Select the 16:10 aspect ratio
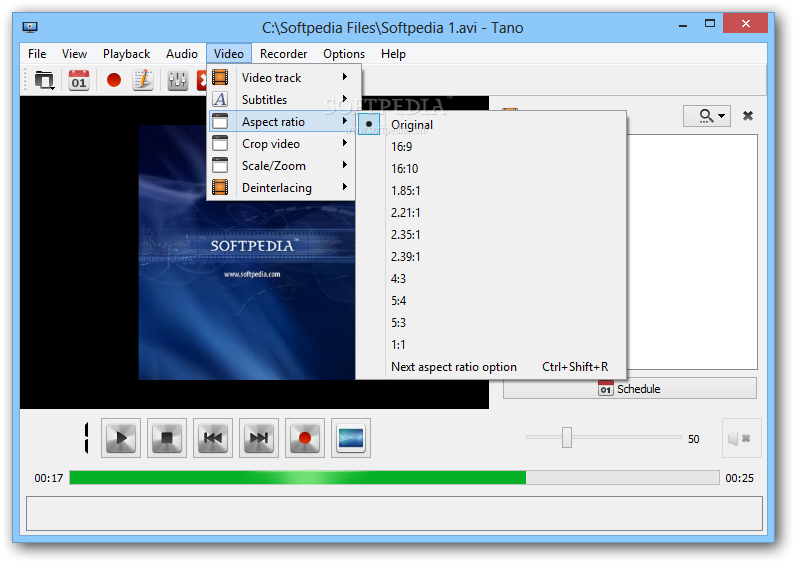This screenshot has width=795, height=563. tap(491, 168)
